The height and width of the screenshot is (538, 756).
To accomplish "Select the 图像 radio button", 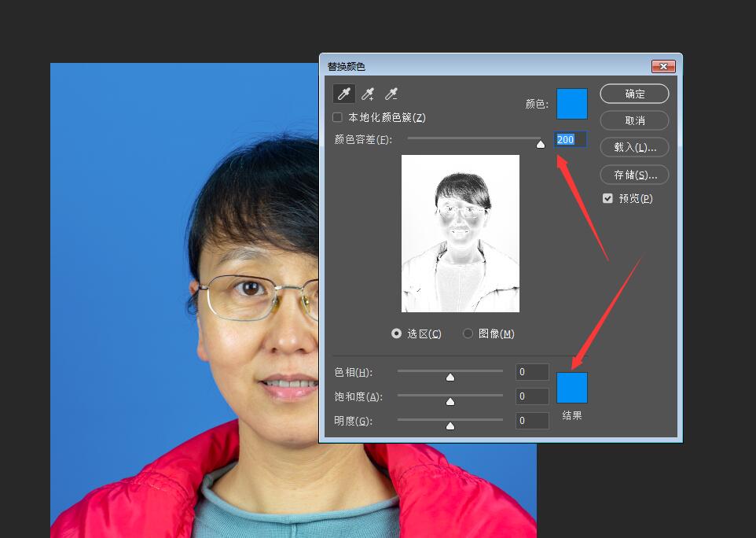I will pos(468,333).
